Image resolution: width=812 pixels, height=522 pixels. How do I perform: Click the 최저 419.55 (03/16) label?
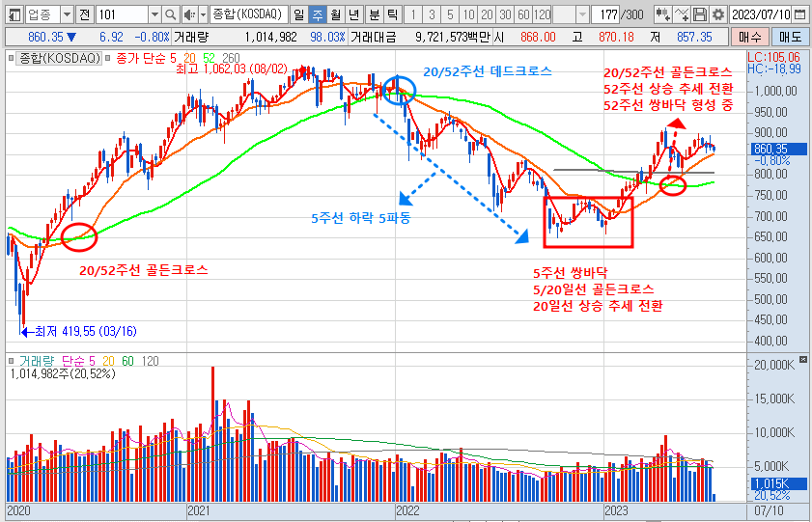[x=85, y=331]
